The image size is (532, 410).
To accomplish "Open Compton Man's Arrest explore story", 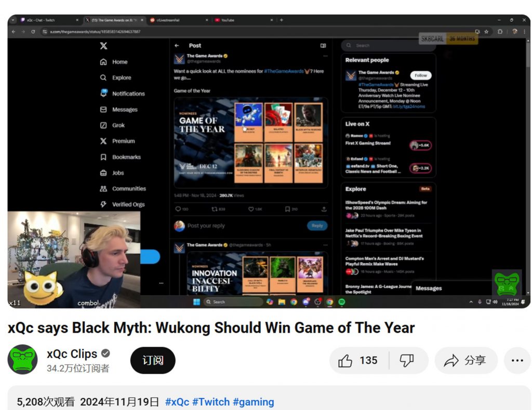I will click(x=388, y=265).
